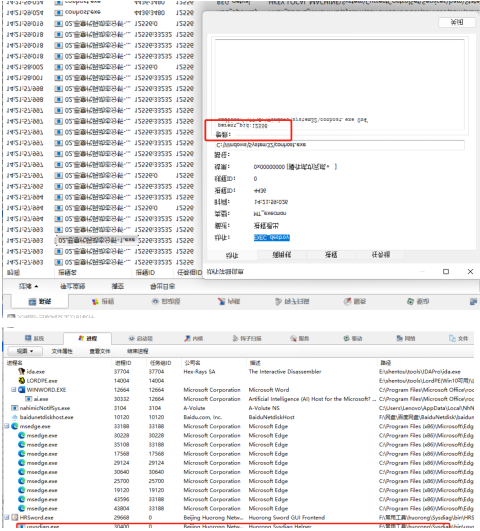
Task: Open the 视图 dropdown in process toolbar
Action: pyautogui.click(x=25, y=351)
